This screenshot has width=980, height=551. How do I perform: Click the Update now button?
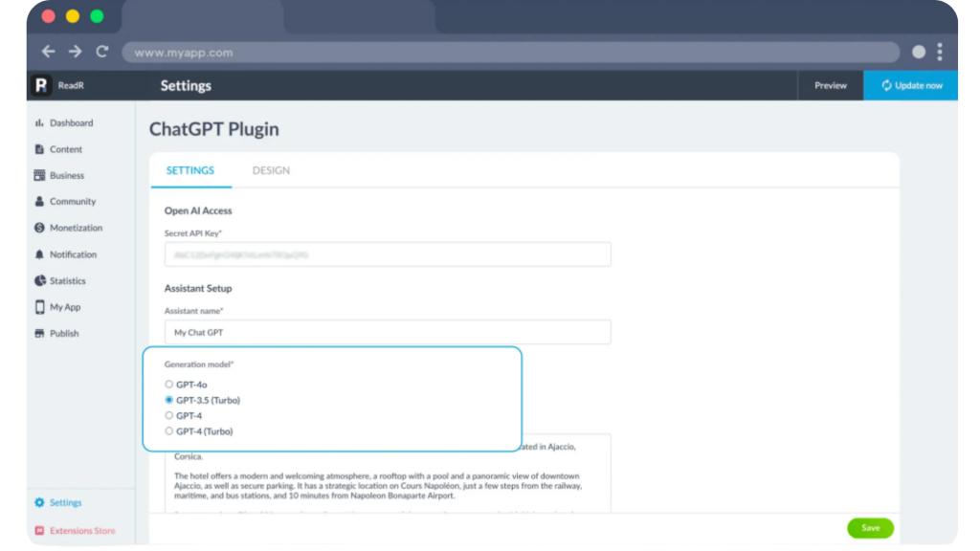pos(911,85)
